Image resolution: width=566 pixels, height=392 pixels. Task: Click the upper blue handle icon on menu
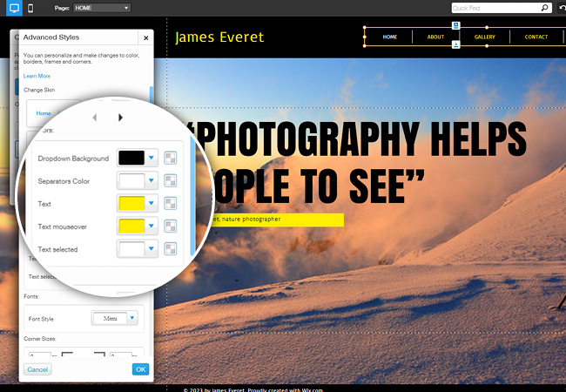point(456,25)
